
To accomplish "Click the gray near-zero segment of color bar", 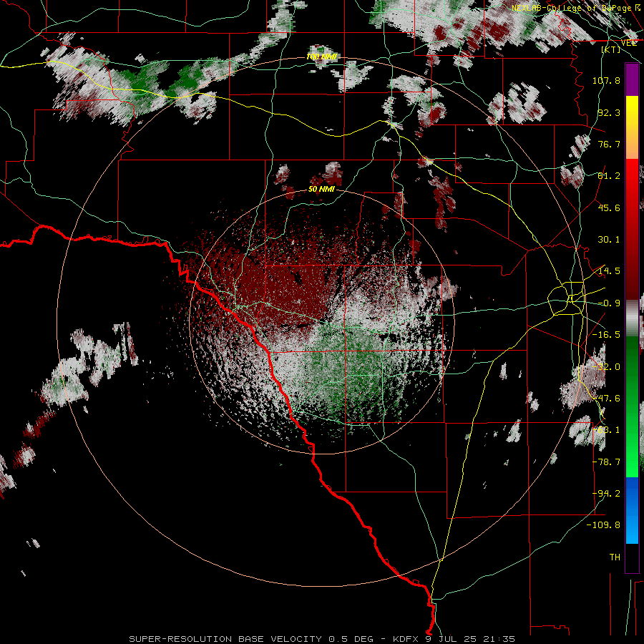I will pyautogui.click(x=632, y=318).
